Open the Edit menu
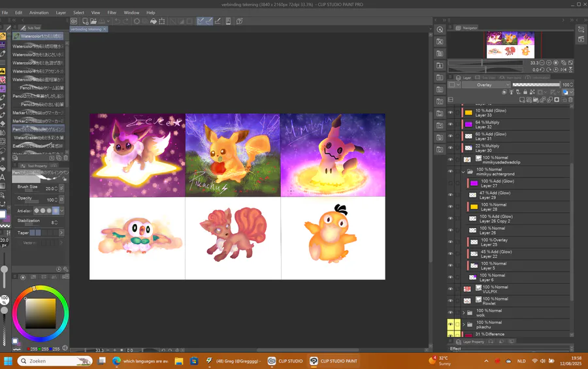 [x=18, y=12]
